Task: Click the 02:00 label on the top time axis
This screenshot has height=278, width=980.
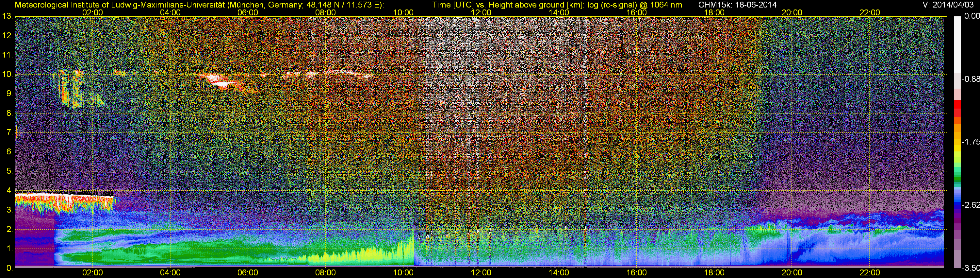Action: tap(92, 12)
